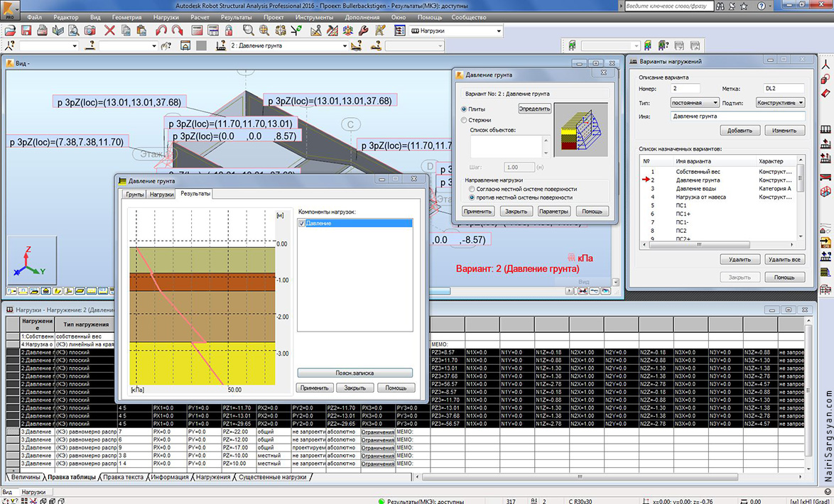Switch to the Правка текста table tab

point(124,477)
